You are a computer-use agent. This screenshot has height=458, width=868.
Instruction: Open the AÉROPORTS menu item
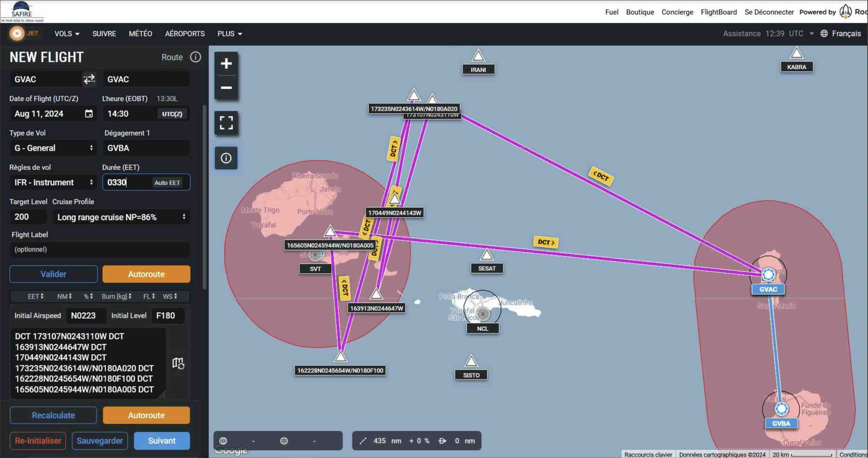click(185, 34)
